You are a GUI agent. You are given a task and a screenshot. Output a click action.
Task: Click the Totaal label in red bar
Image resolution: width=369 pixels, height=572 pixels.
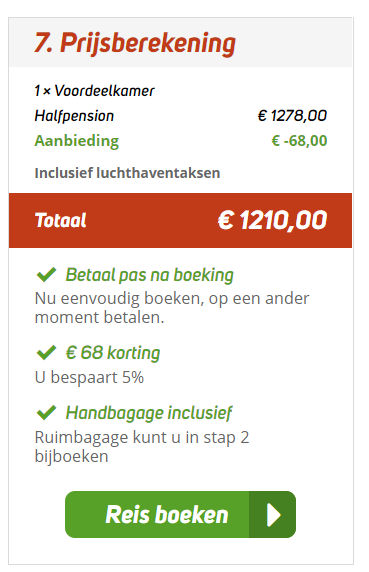pyautogui.click(x=61, y=220)
